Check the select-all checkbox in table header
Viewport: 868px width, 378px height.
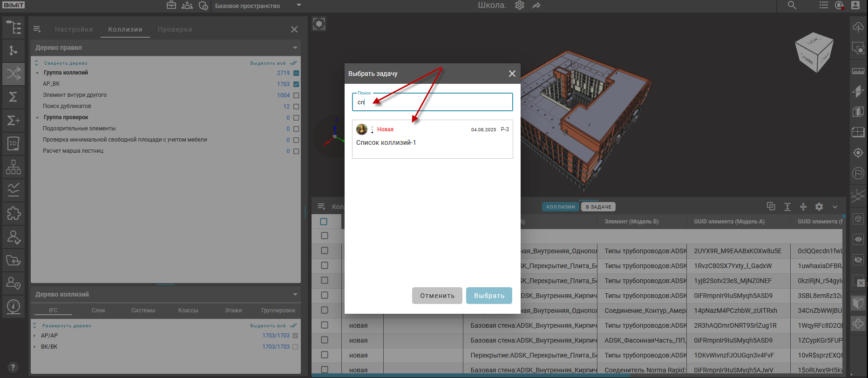click(324, 222)
